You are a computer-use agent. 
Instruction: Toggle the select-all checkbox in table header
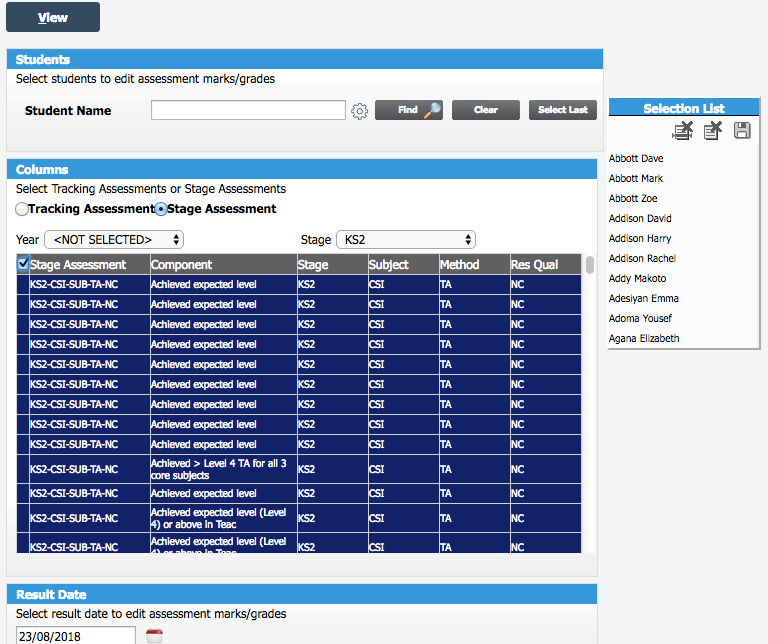click(x=23, y=263)
